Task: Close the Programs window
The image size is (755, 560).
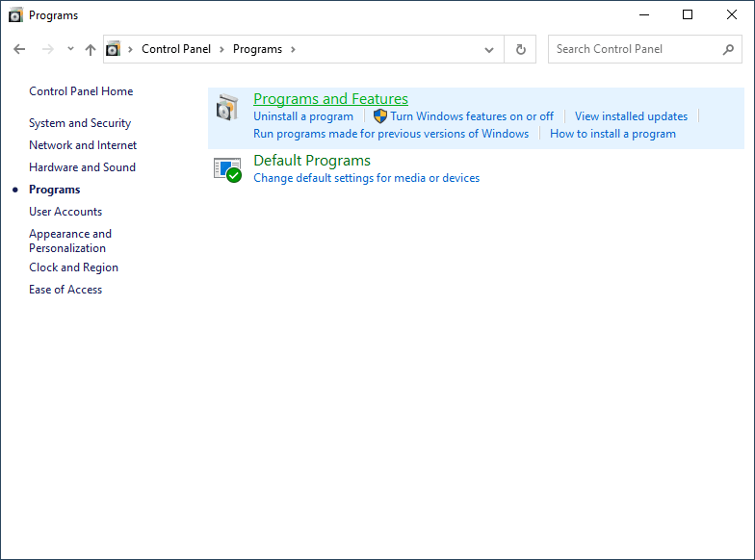Action: pyautogui.click(x=732, y=15)
